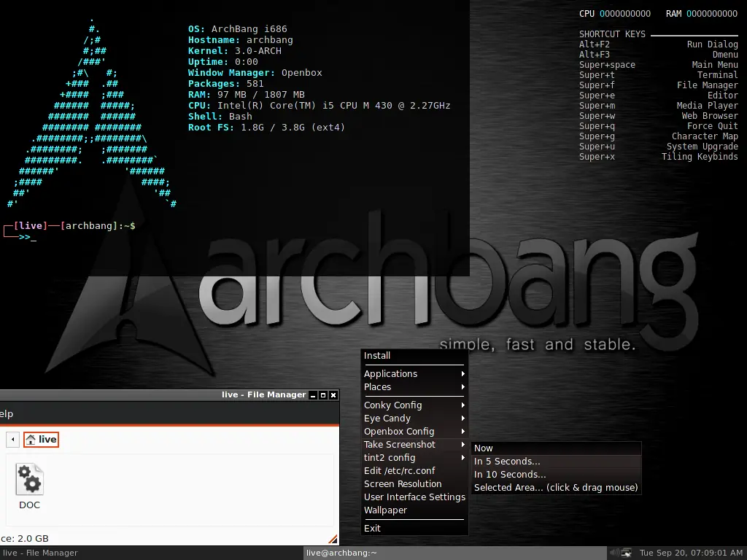Viewport: 747px width, 560px height.
Task: Click the live - File Manager title bar
Action: (152, 394)
